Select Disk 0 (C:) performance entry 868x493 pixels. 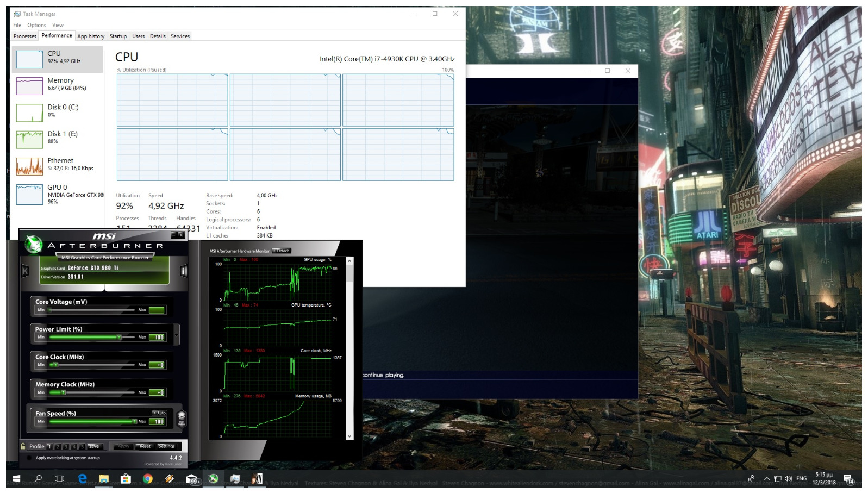[x=57, y=113]
